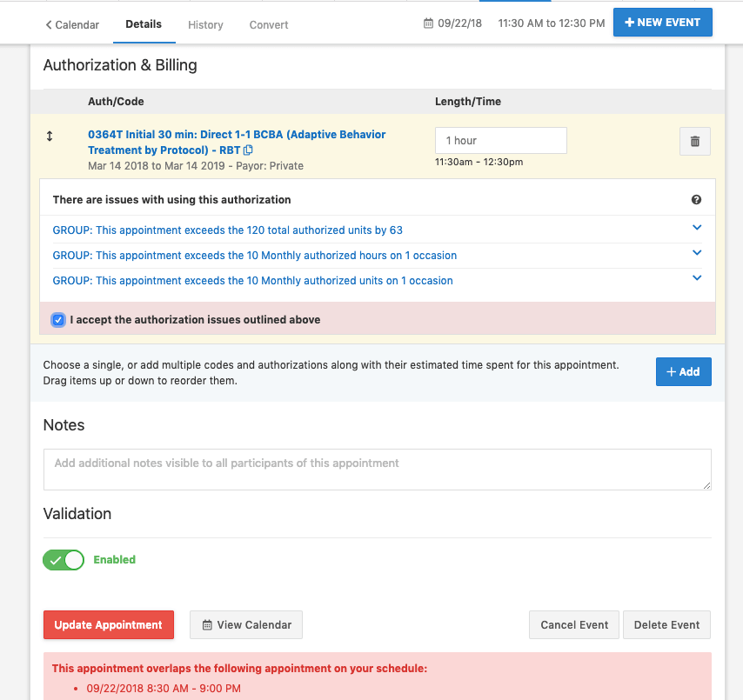Click the reorder drag handle next to Auth/Code

coord(50,136)
